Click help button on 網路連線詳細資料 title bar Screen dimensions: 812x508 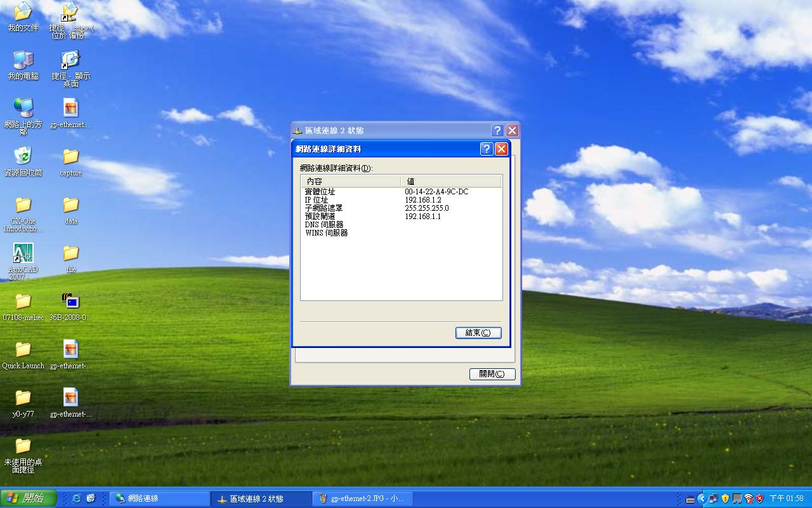486,149
